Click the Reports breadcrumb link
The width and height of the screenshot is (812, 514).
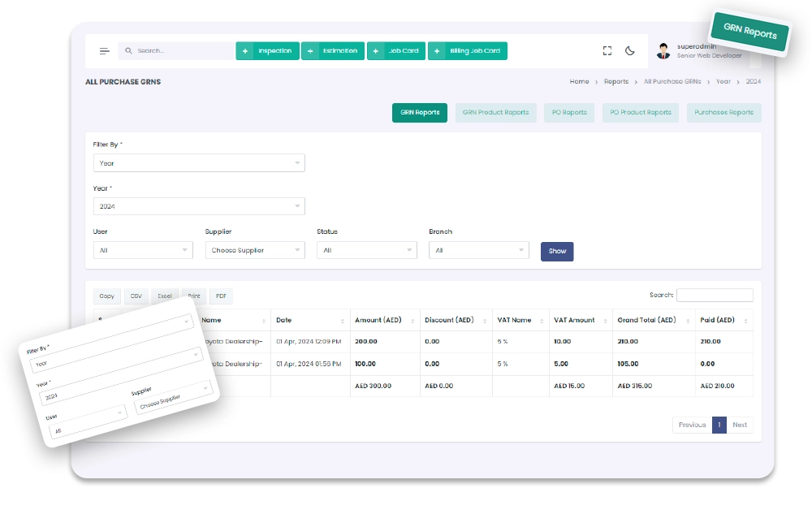click(x=616, y=81)
